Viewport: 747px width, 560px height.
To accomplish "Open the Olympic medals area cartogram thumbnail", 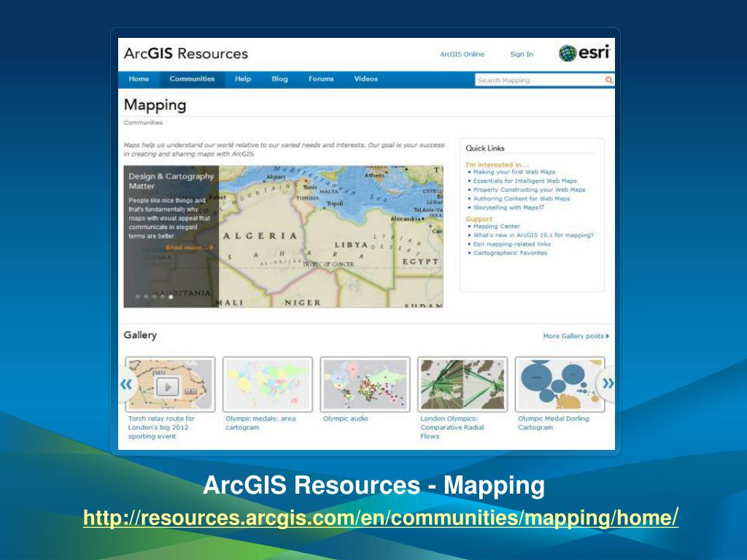I will (268, 384).
